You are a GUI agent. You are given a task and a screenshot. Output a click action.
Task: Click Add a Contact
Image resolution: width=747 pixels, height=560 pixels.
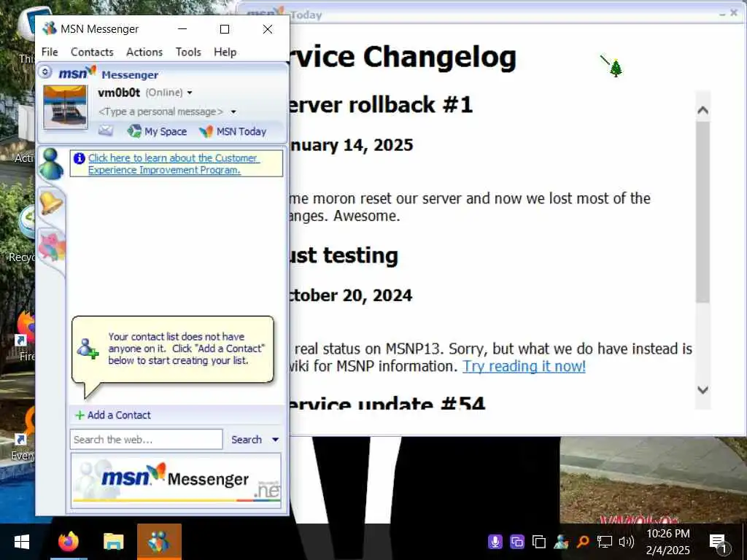113,415
